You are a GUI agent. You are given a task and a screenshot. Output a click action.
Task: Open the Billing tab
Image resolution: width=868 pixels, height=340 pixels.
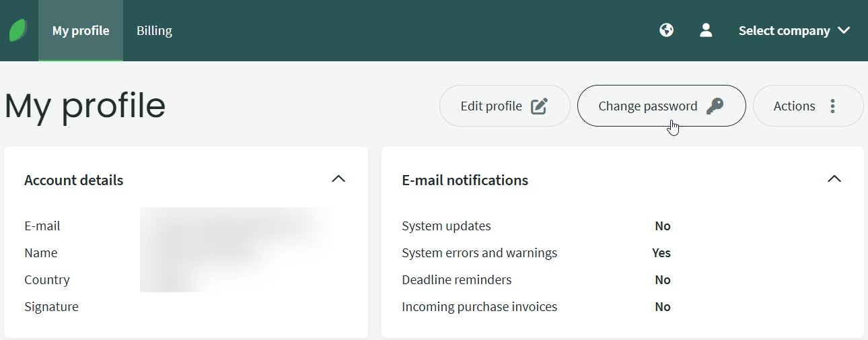click(x=154, y=31)
